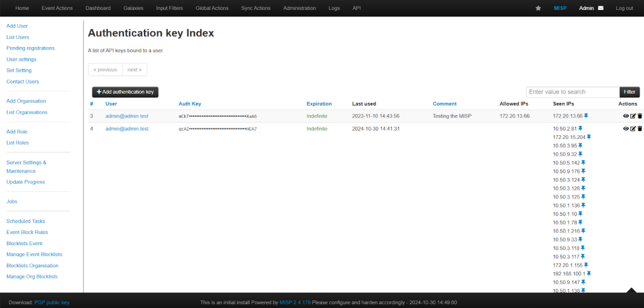Click the scroll-to-top arrow at bottom right
Screen dimensions: 644x308
[631, 290]
